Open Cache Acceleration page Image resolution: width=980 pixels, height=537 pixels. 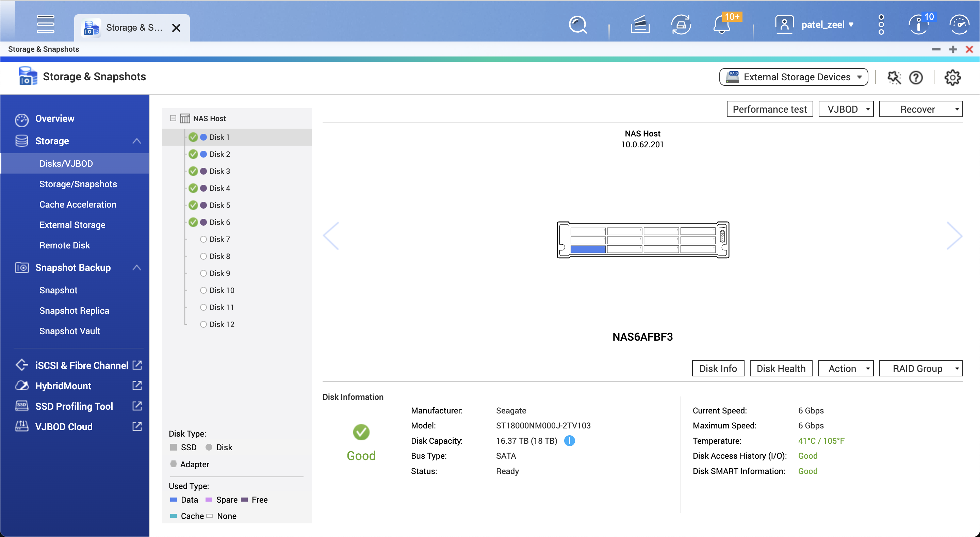click(x=78, y=205)
